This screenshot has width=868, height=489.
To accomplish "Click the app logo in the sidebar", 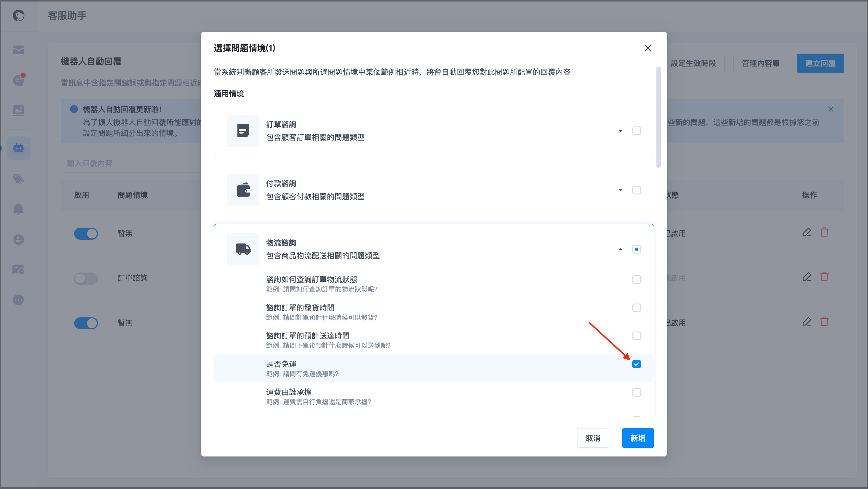I will tap(18, 15).
